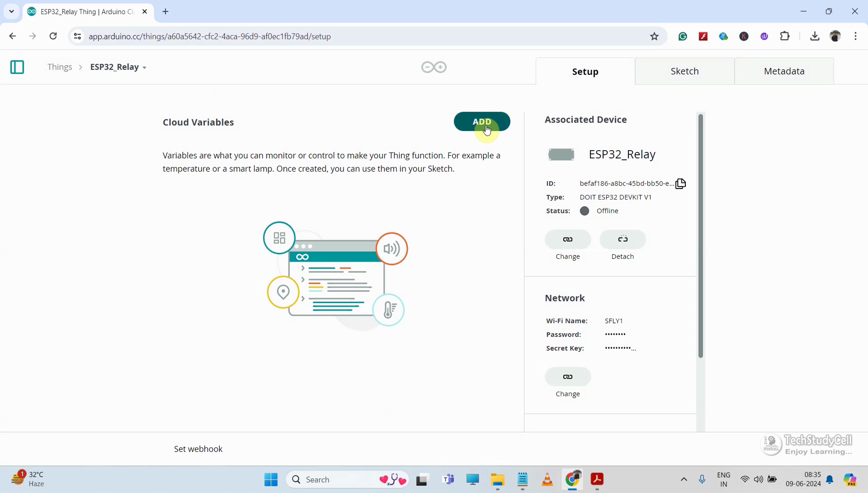Click the URL address bar field
868x493 pixels.
[x=366, y=36]
